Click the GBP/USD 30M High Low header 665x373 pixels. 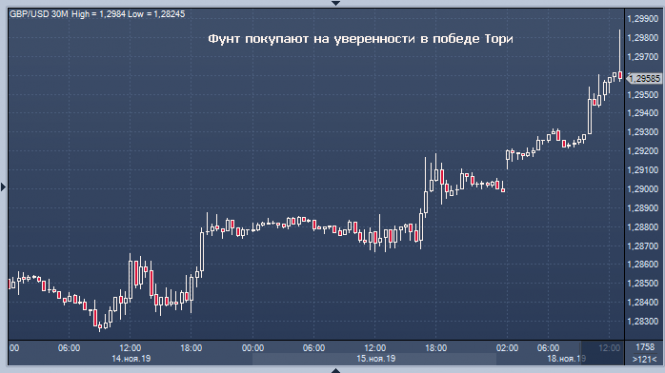pos(97,14)
